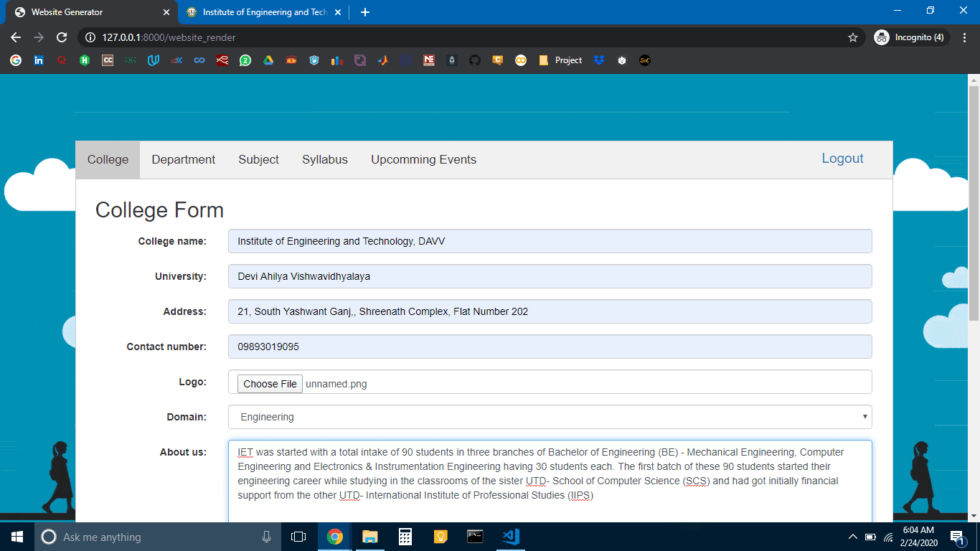Open the LinkedIn bookmark icon
The width and height of the screenshot is (980, 551).
pos(39,60)
